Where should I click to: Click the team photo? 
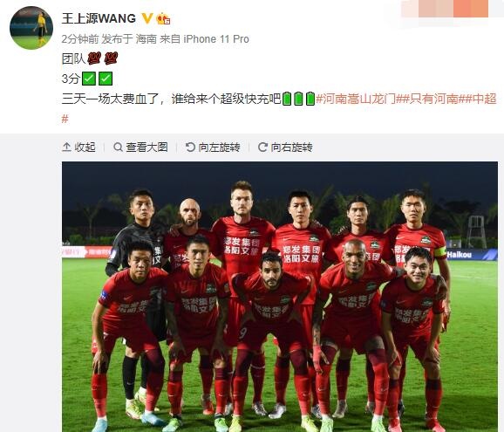coord(280,297)
